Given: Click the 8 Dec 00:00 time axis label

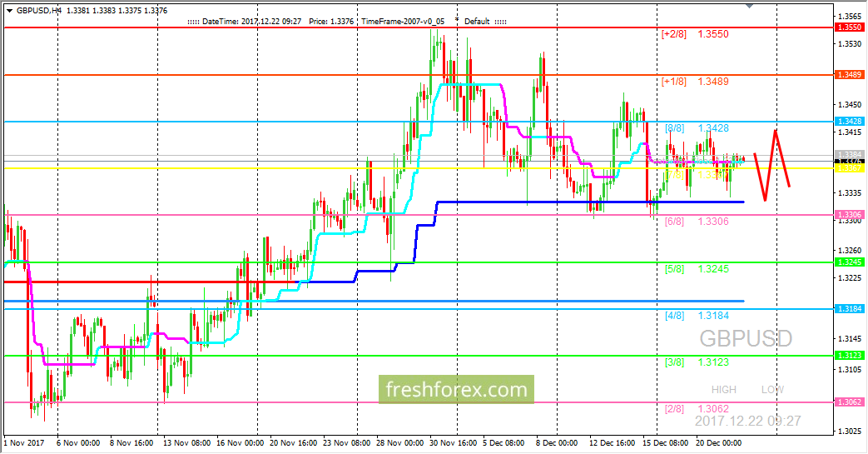Looking at the screenshot, I should [557, 443].
